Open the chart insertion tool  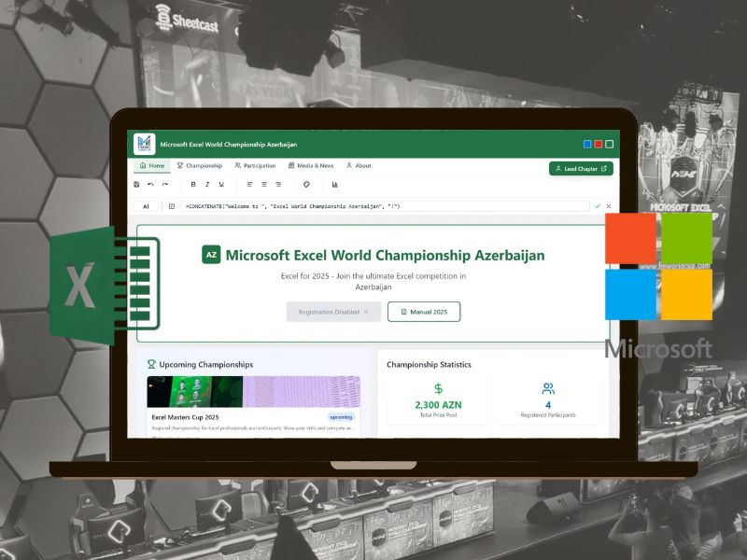point(334,184)
